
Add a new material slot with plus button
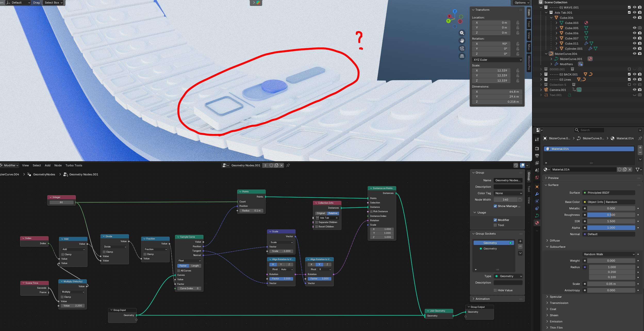(640, 148)
